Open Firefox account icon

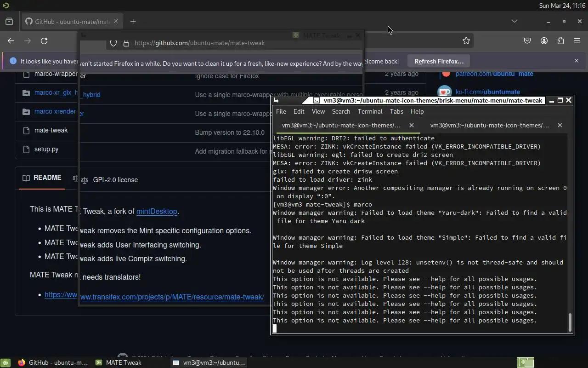point(544,41)
